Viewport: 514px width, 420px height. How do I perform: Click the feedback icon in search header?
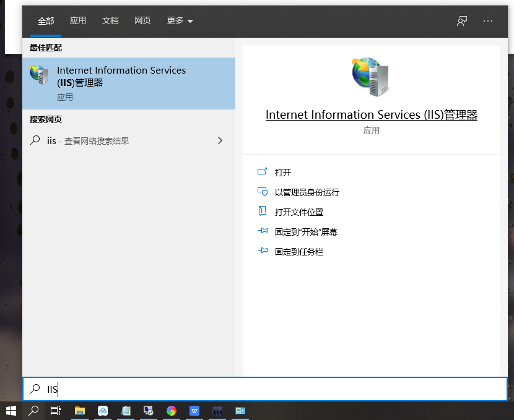point(462,21)
